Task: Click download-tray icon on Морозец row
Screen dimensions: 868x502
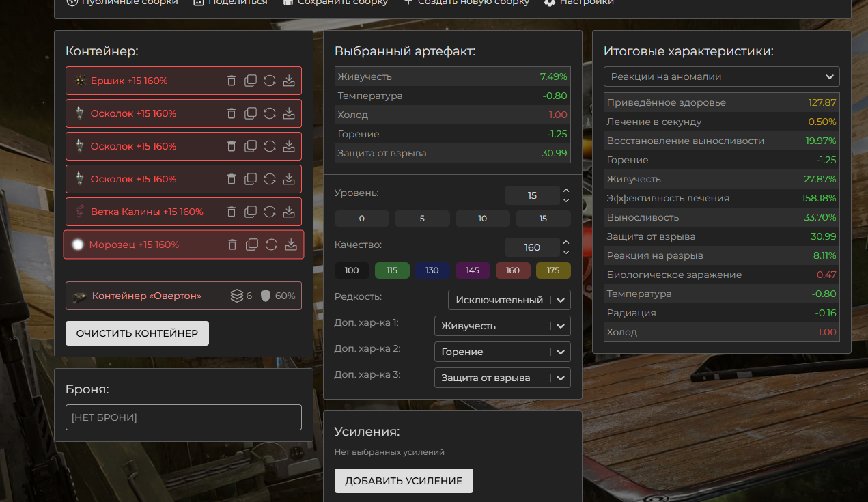Action: (290, 245)
